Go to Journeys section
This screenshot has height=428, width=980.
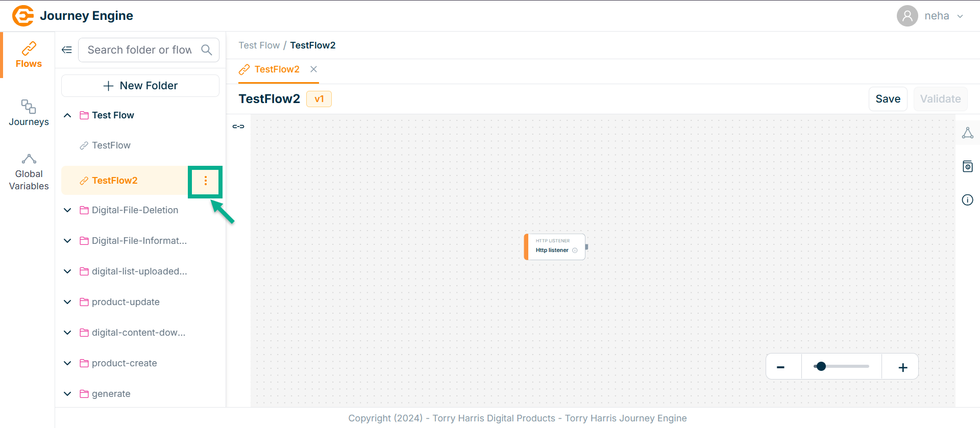tap(29, 113)
